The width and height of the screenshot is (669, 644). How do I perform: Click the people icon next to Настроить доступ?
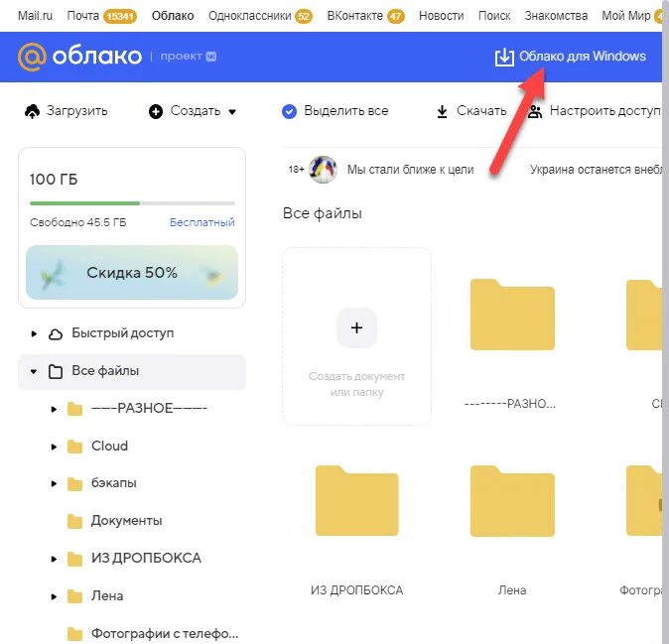pyautogui.click(x=535, y=111)
